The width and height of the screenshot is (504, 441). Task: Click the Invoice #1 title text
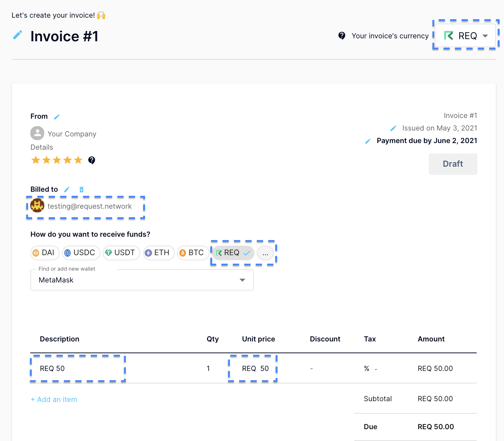(64, 36)
